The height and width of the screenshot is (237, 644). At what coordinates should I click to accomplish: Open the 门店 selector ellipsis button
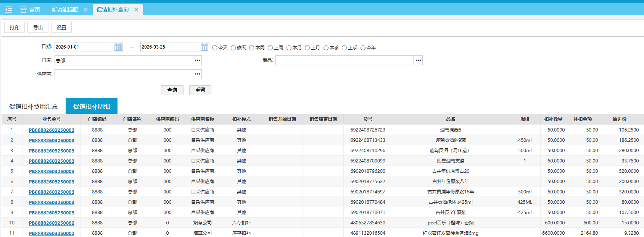pyautogui.click(x=197, y=60)
